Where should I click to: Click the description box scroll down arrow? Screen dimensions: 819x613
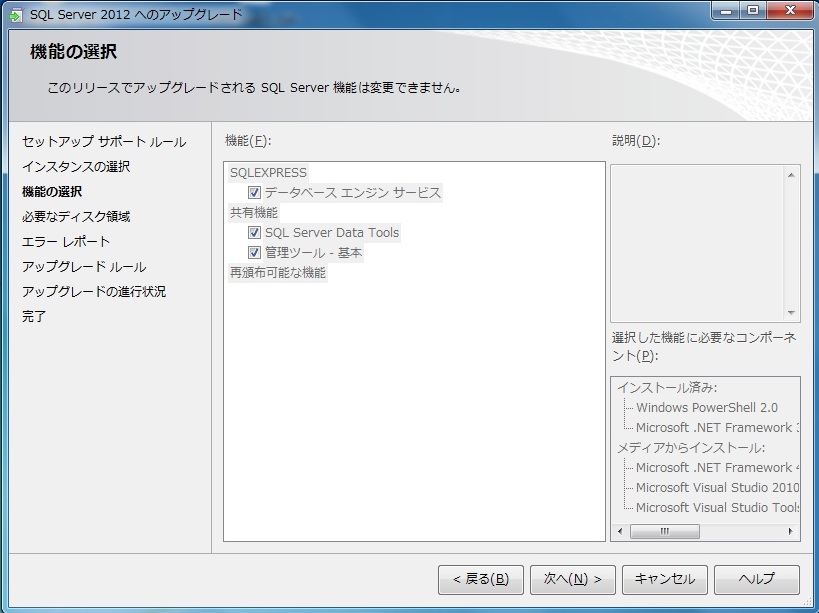[x=792, y=312]
